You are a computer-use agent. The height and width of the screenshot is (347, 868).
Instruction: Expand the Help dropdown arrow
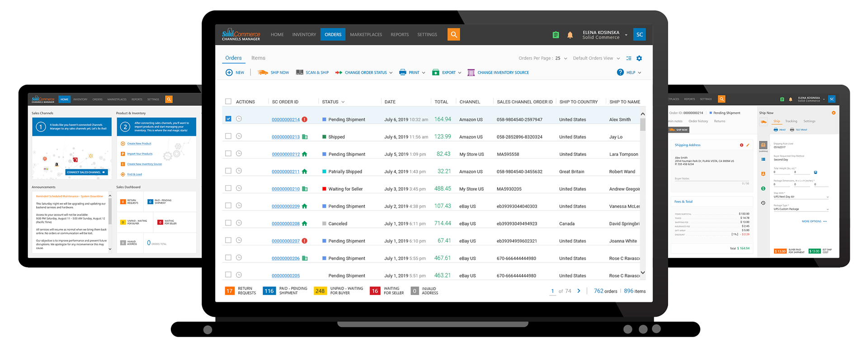coord(639,73)
